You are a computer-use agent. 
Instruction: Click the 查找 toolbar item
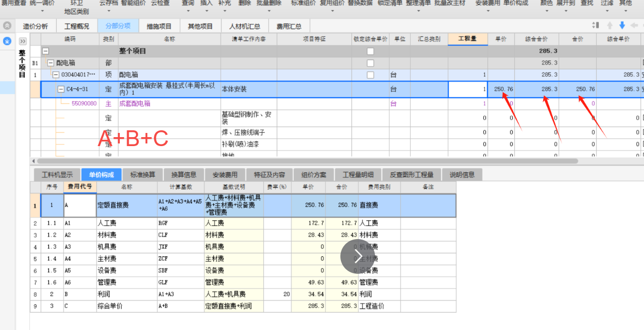click(x=587, y=3)
